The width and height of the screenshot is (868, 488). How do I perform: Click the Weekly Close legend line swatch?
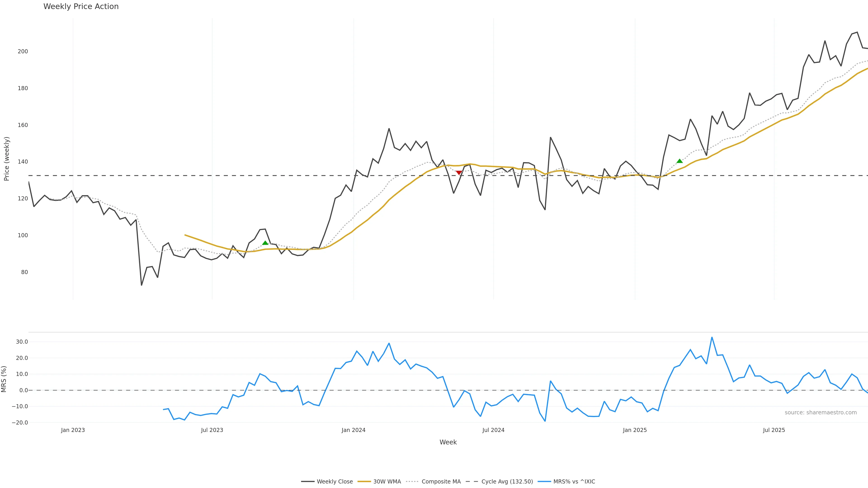tap(307, 482)
